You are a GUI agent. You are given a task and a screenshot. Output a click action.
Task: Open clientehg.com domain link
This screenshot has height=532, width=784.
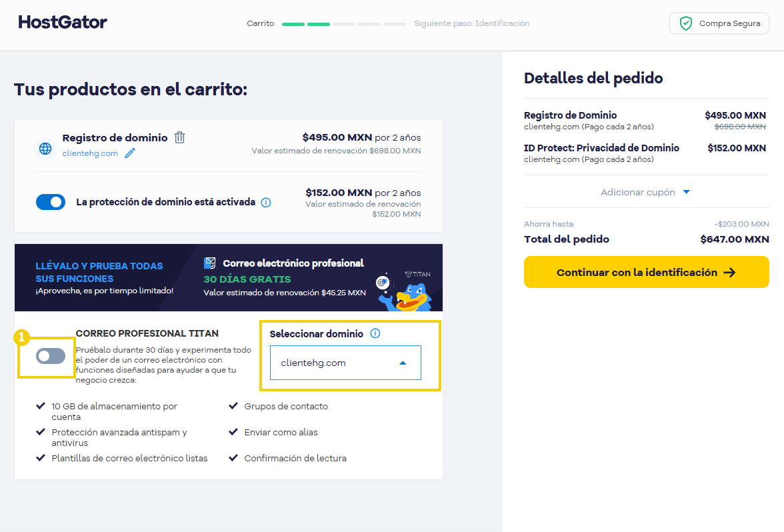coord(90,153)
